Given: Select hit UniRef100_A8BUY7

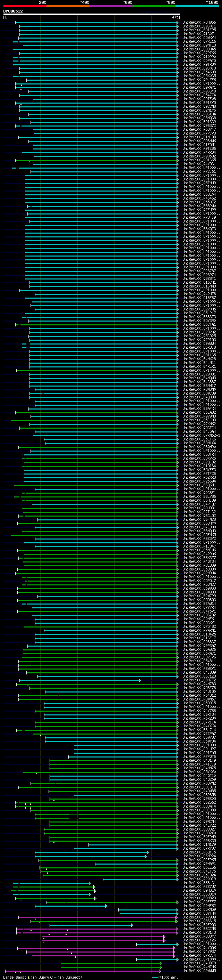Looking at the screenshot, I should (199, 936).
